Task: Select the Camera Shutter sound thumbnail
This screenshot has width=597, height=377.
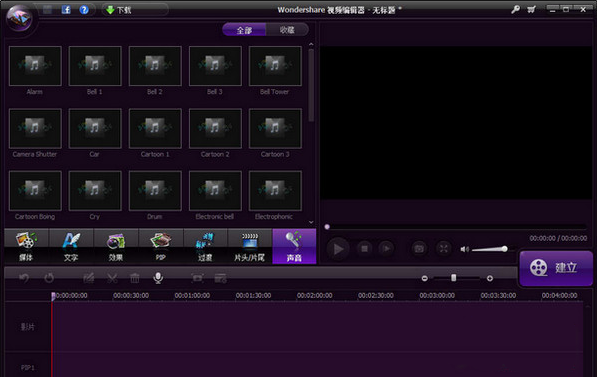Action: tap(35, 129)
